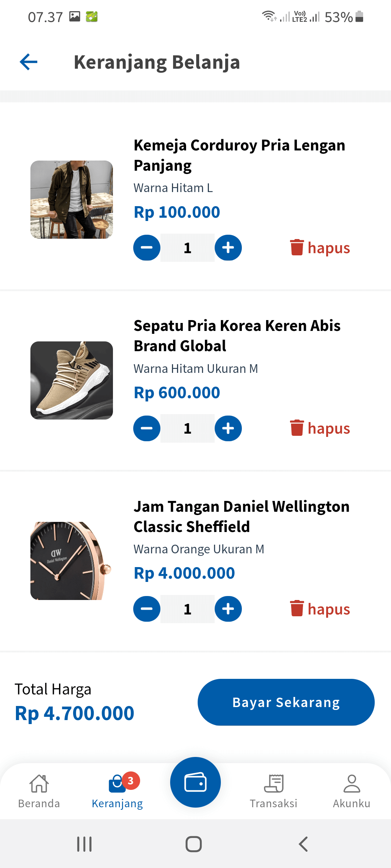Delete Kemeja Corduroy with hapus

320,248
